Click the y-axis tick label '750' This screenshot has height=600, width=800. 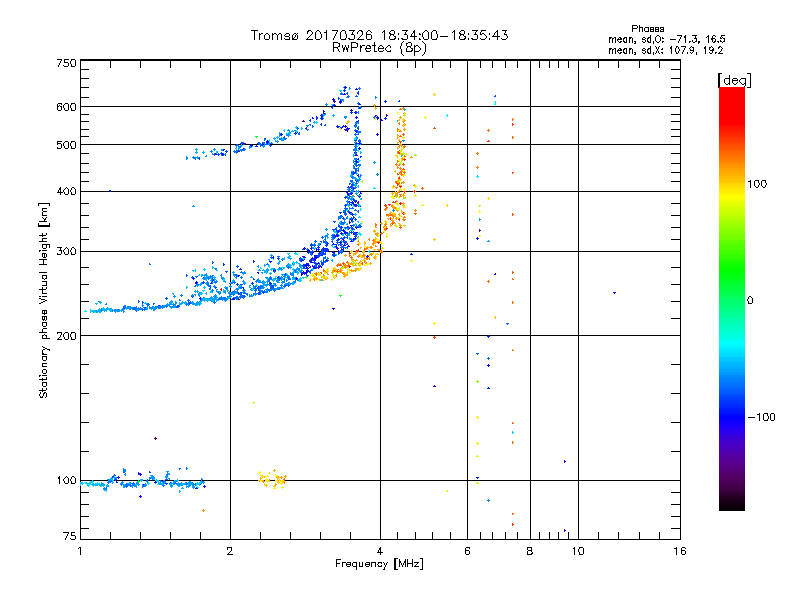coord(66,63)
